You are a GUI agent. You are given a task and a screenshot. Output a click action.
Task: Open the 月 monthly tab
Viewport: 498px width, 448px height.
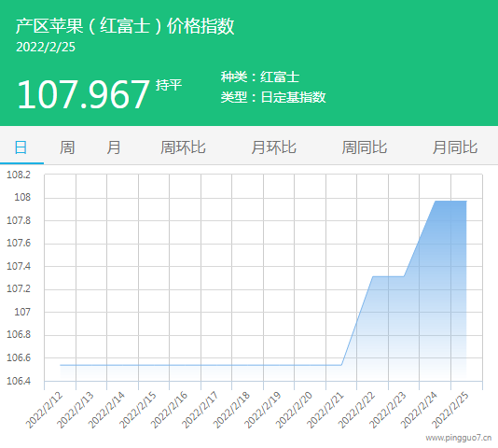(114, 147)
